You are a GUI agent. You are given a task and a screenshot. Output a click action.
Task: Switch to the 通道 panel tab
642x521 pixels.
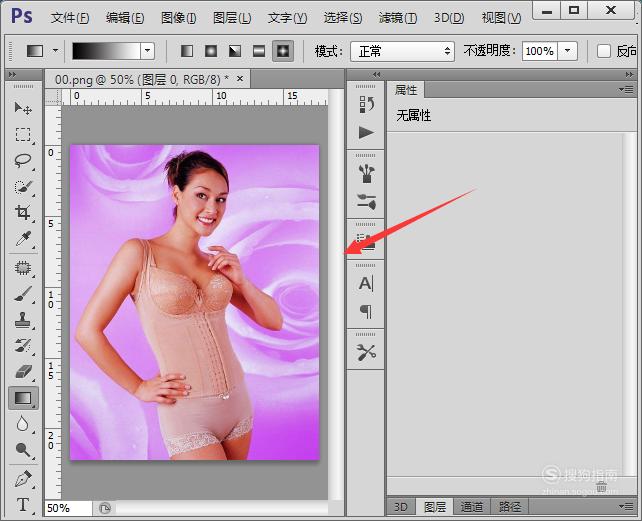[472, 507]
